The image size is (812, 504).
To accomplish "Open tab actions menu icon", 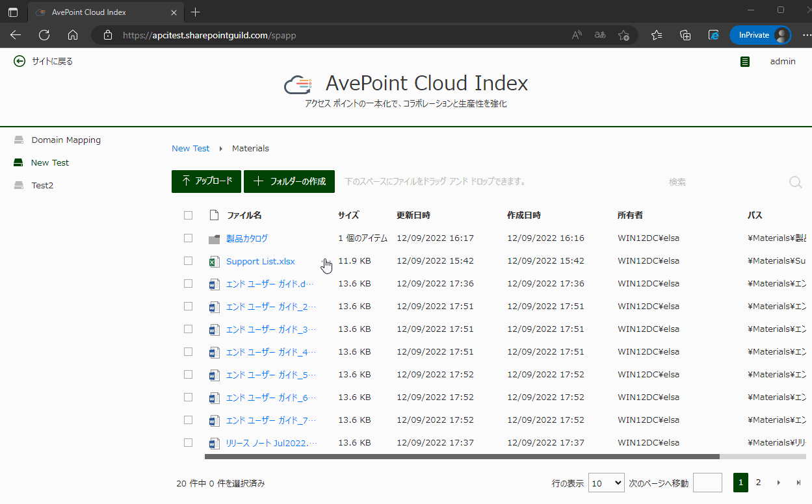I will [x=12, y=12].
